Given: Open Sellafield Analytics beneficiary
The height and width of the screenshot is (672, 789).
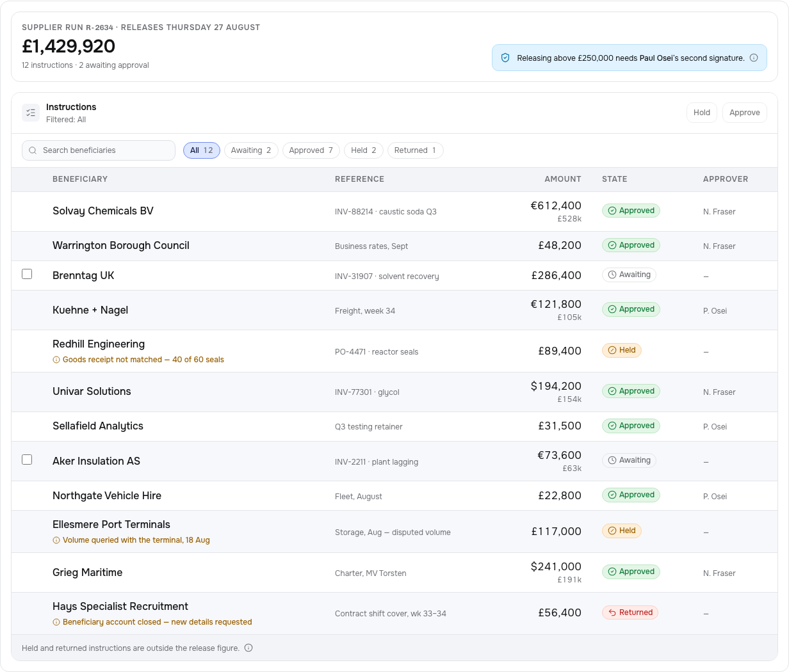Looking at the screenshot, I should click(98, 426).
